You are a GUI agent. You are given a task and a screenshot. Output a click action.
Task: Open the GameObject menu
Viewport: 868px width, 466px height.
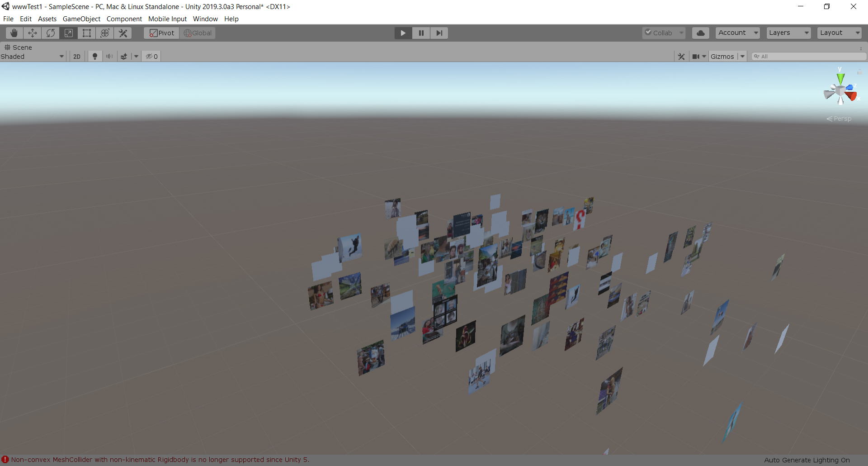pyautogui.click(x=81, y=19)
